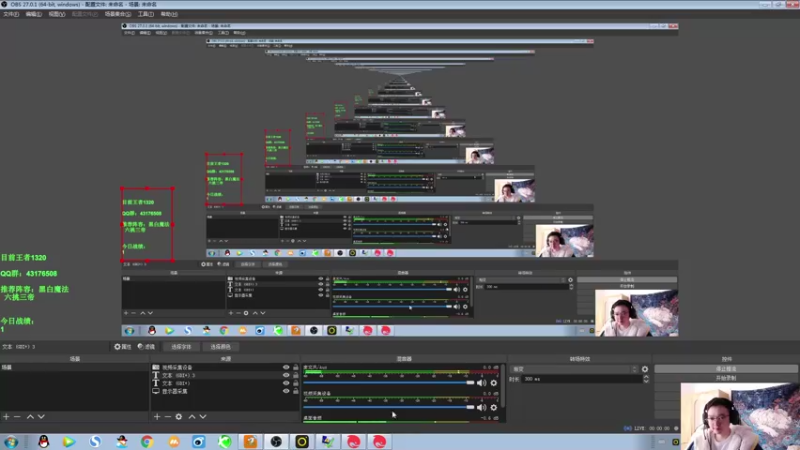800x450 pixels.
Task: Open the first red swirl taskbar app
Action: coord(354,442)
